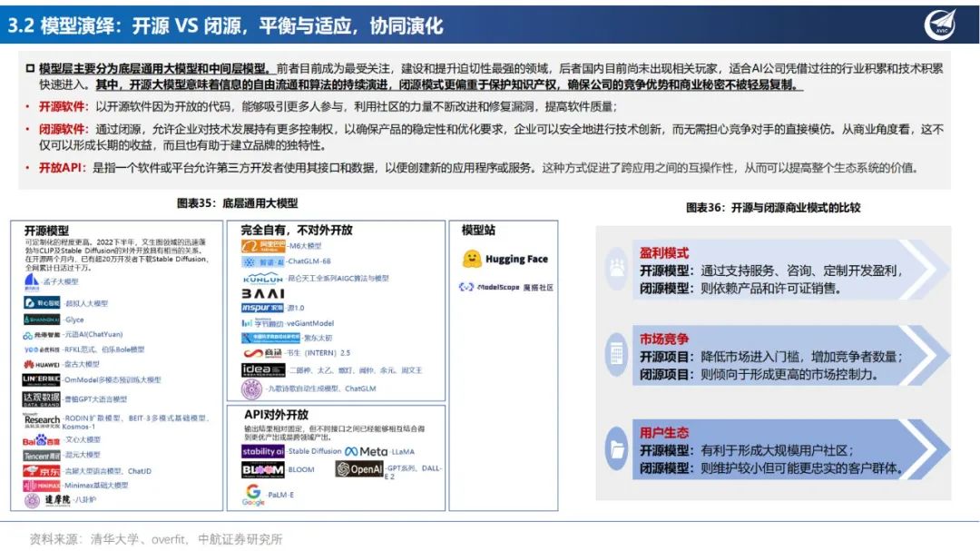Screen dimensions: 980x551
Task: Click the 'Glyce' label
Action: tap(73, 320)
